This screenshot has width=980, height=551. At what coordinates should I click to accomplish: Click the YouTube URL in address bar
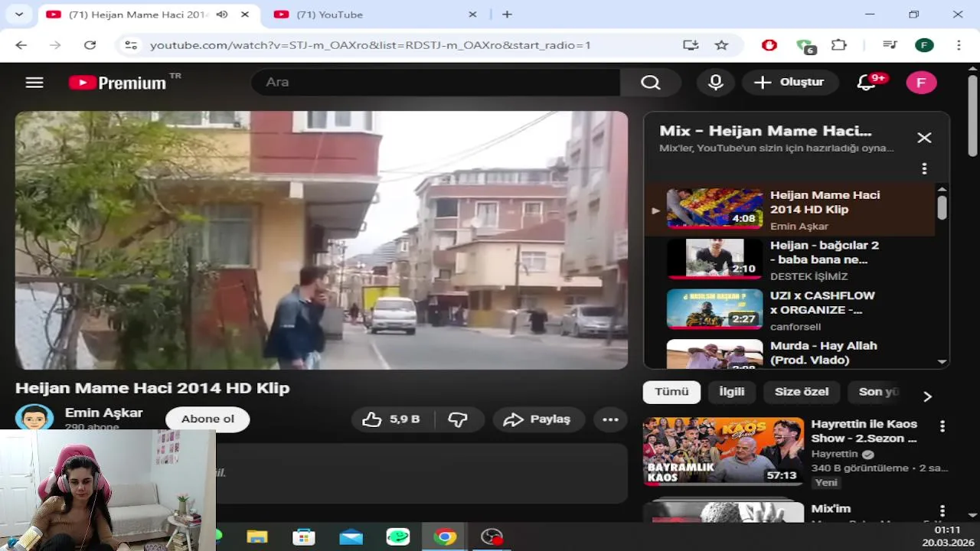tap(371, 45)
